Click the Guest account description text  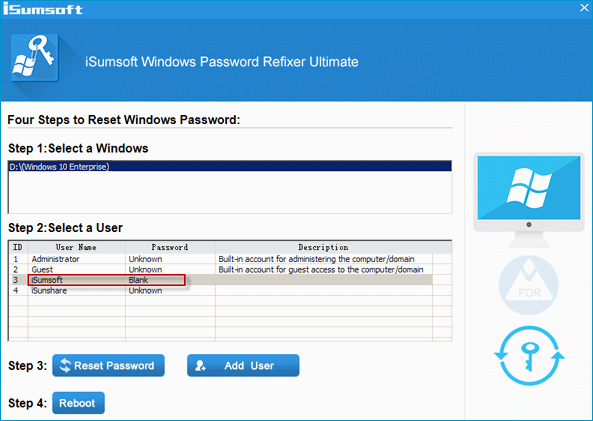[x=321, y=270]
